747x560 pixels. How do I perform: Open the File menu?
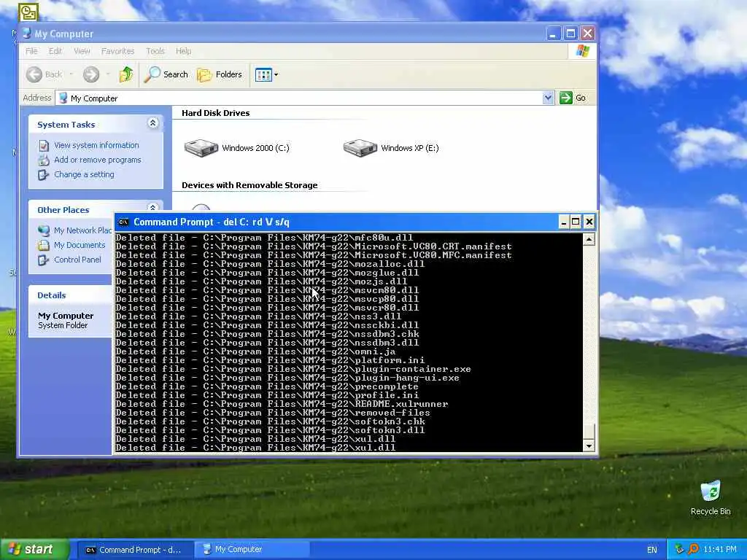pos(31,51)
